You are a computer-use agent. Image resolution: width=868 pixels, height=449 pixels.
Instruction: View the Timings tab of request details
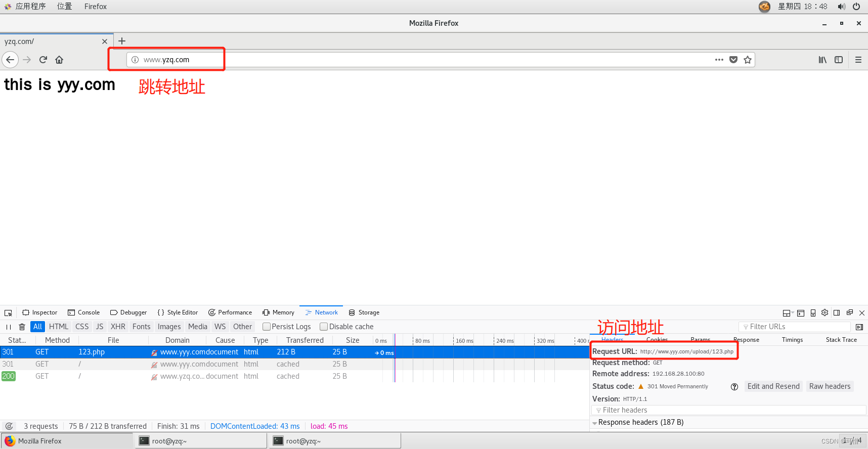click(792, 340)
